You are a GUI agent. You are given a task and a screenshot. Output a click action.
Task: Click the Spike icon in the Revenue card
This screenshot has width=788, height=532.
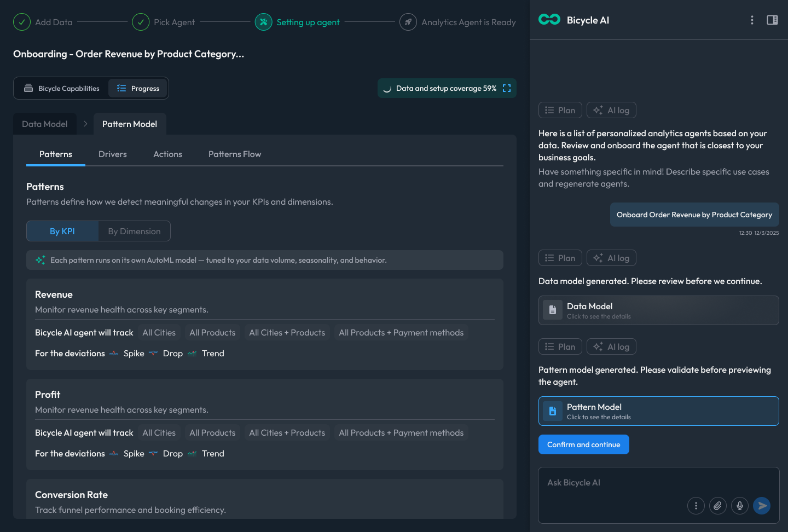tap(114, 354)
